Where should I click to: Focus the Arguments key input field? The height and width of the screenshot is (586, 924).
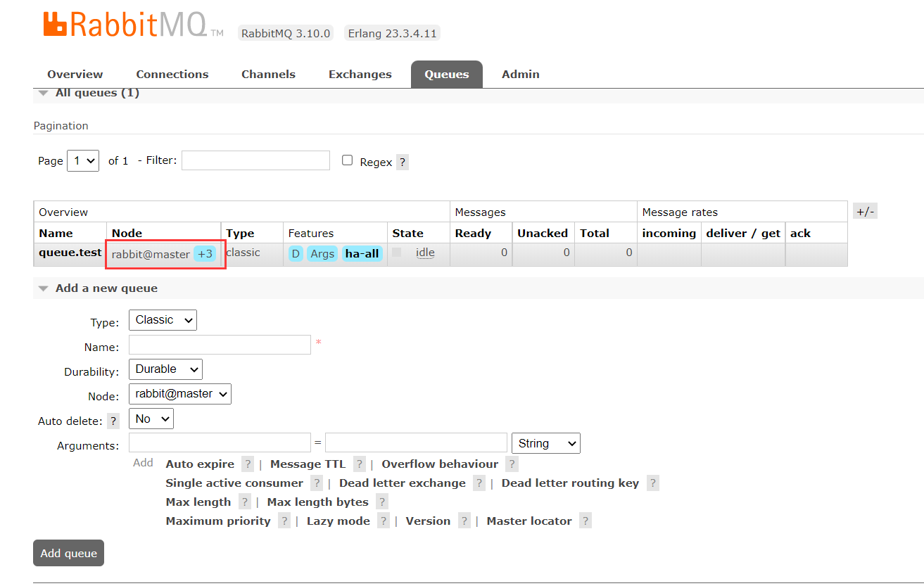(x=220, y=442)
